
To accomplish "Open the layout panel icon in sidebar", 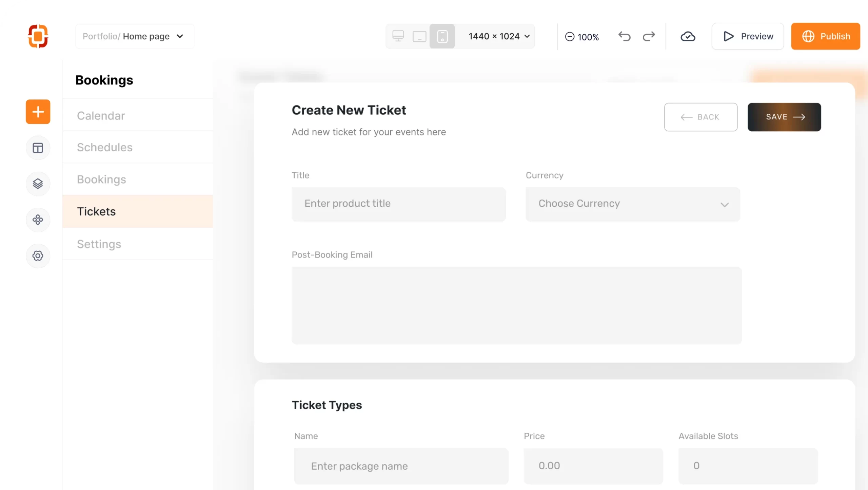I will 38,148.
